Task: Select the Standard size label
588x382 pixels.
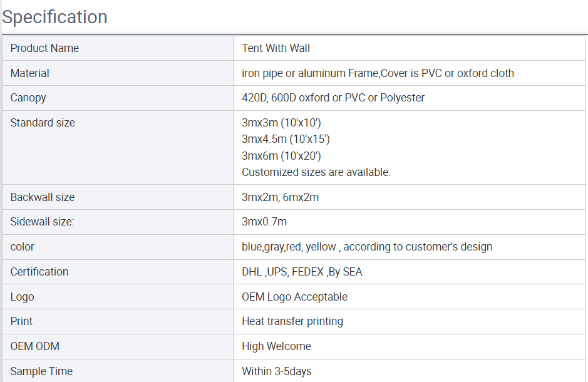Action: coord(43,123)
